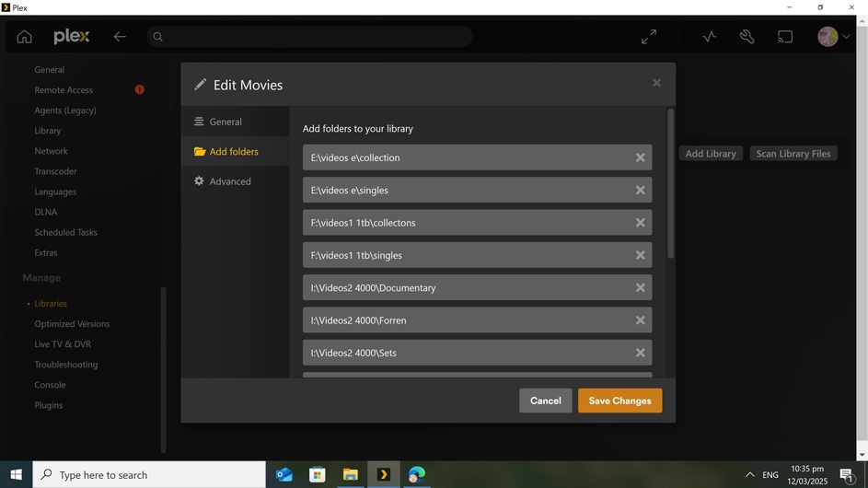This screenshot has height=488, width=868.
Task: Open Microsoft Store from the taskbar
Action: (x=318, y=475)
